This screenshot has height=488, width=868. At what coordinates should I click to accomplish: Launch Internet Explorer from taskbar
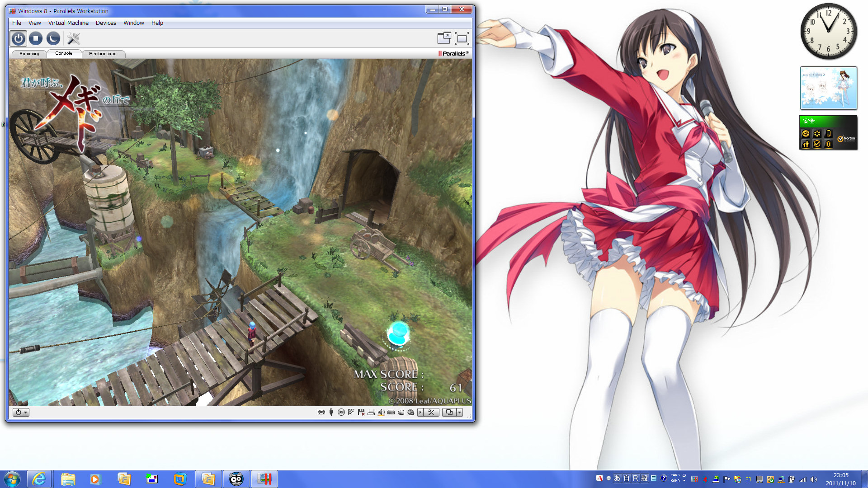(39, 479)
